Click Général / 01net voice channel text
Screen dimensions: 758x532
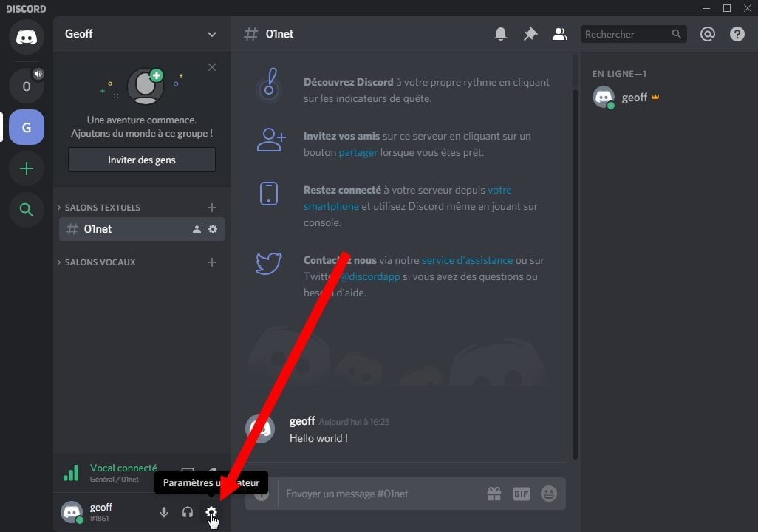pyautogui.click(x=114, y=480)
